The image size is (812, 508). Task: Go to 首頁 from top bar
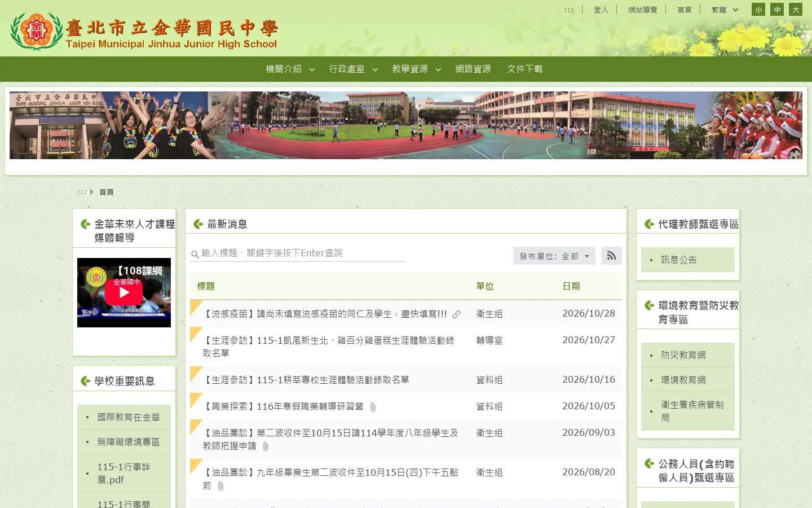coord(685,10)
